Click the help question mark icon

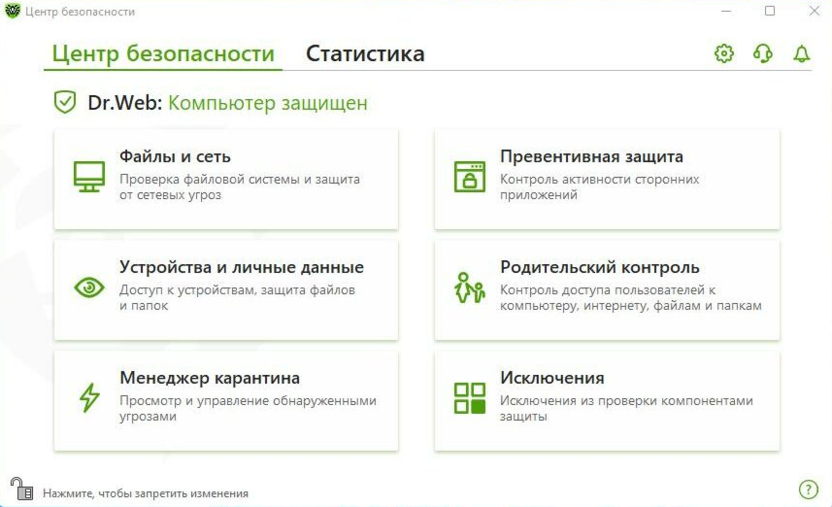coord(808,489)
